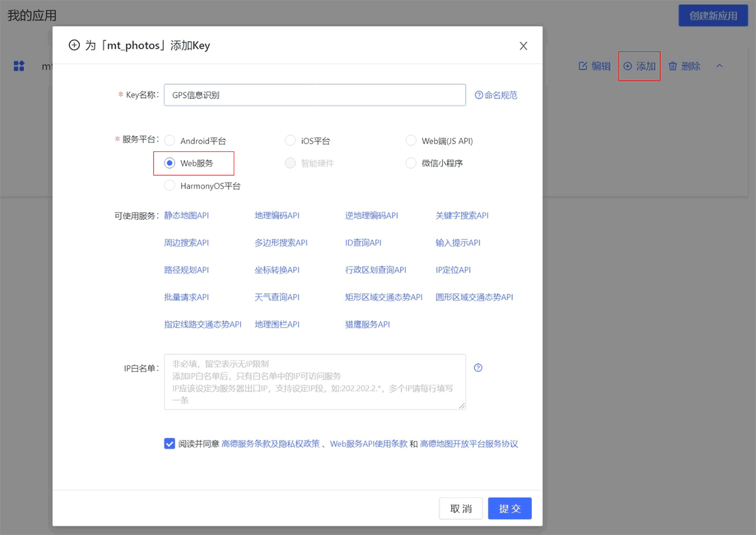This screenshot has width=756, height=535.
Task: Click the 删除 trash icon
Action: 673,66
